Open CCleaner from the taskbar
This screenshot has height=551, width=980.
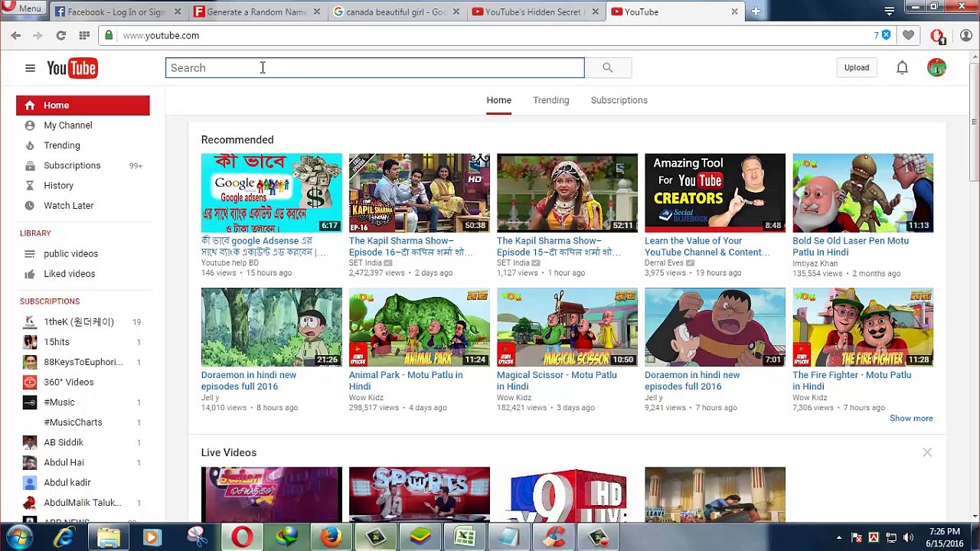(554, 537)
